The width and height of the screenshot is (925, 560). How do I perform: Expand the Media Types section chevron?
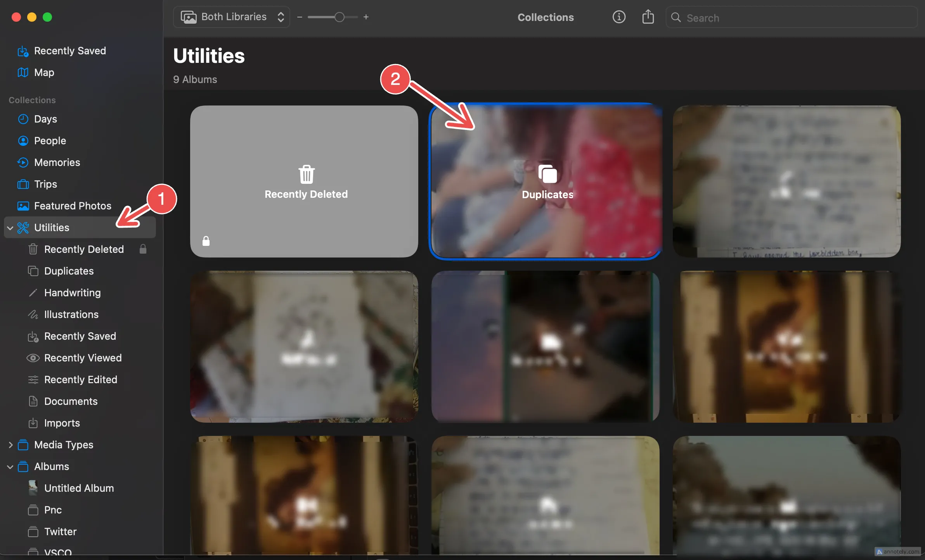(x=10, y=445)
